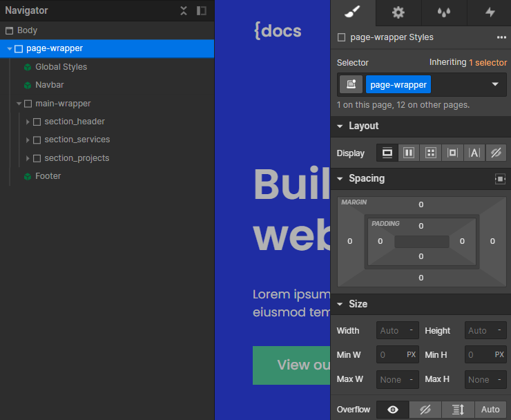Set display to Flex

409,153
